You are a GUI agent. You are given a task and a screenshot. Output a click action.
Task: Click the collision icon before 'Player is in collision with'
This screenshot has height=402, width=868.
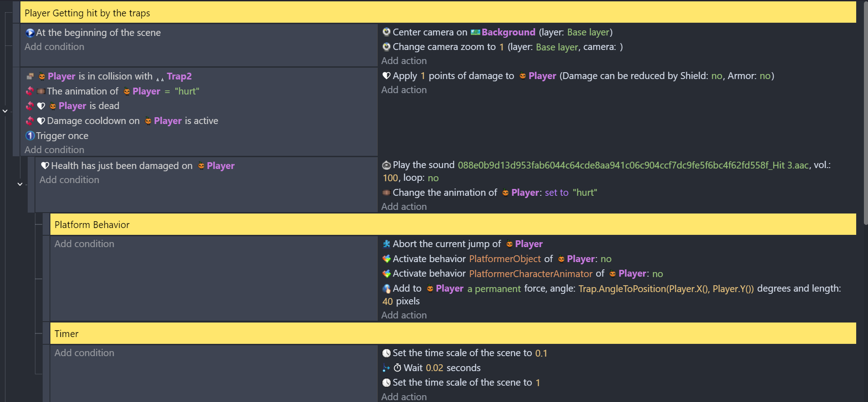30,76
